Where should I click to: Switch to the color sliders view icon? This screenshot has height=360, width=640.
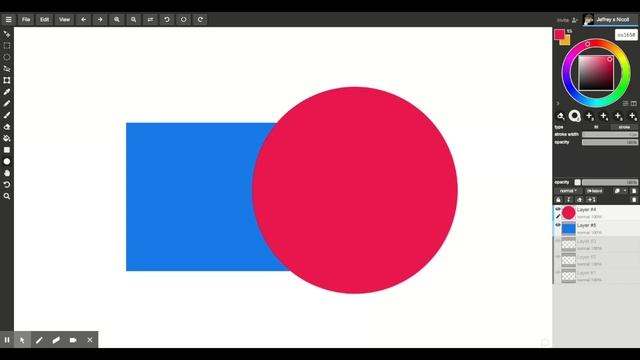pos(626,104)
